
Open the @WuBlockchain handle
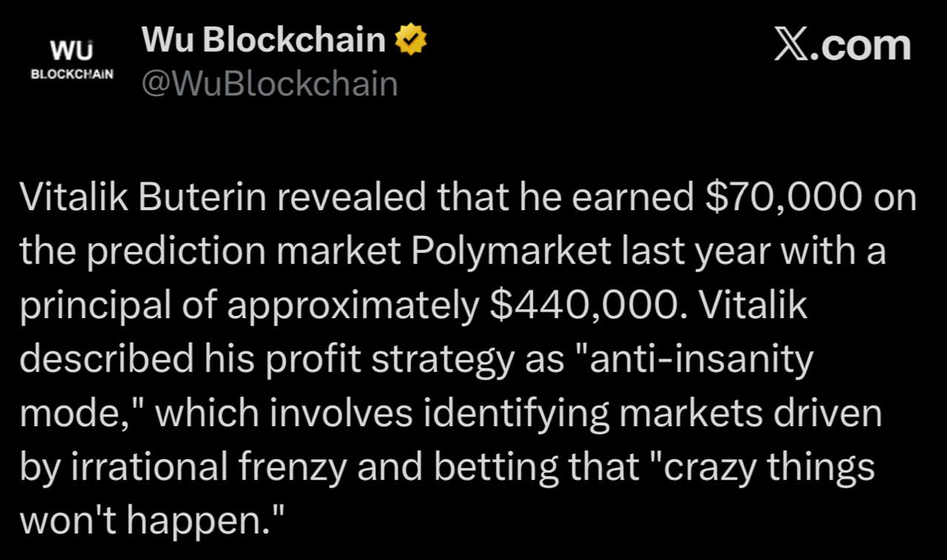pyautogui.click(x=269, y=84)
